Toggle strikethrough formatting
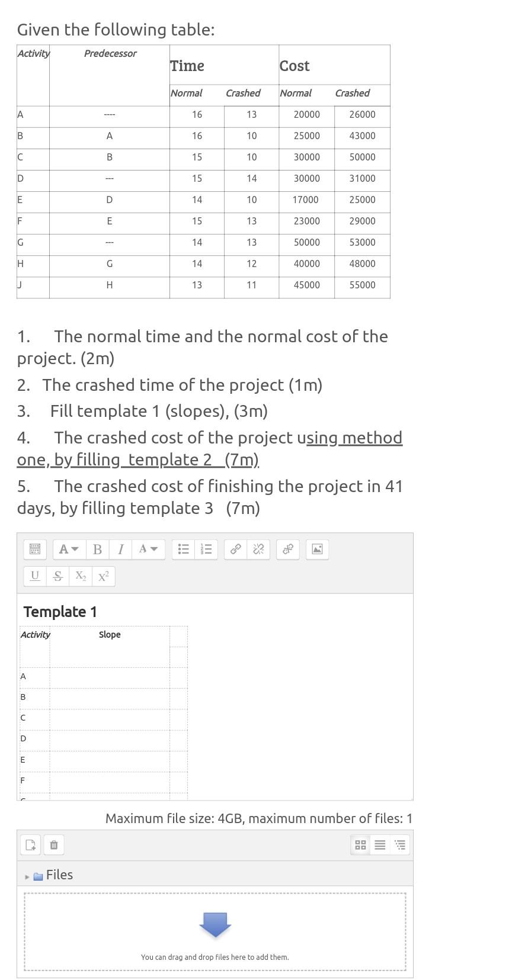Viewport: 528px width, 980px height. pyautogui.click(x=57, y=576)
